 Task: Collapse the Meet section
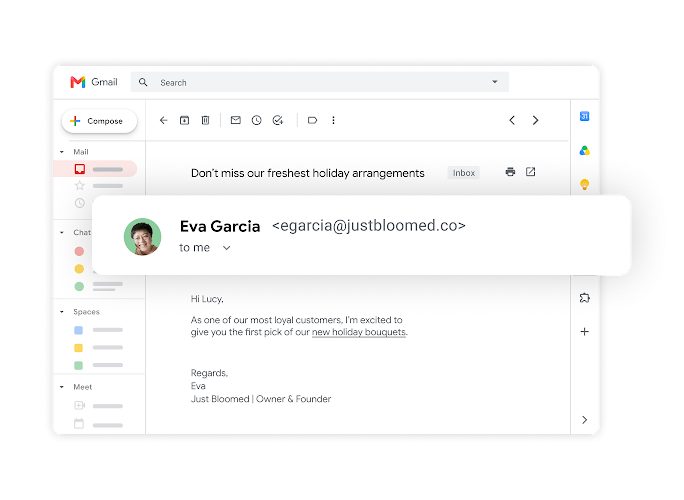coord(62,387)
